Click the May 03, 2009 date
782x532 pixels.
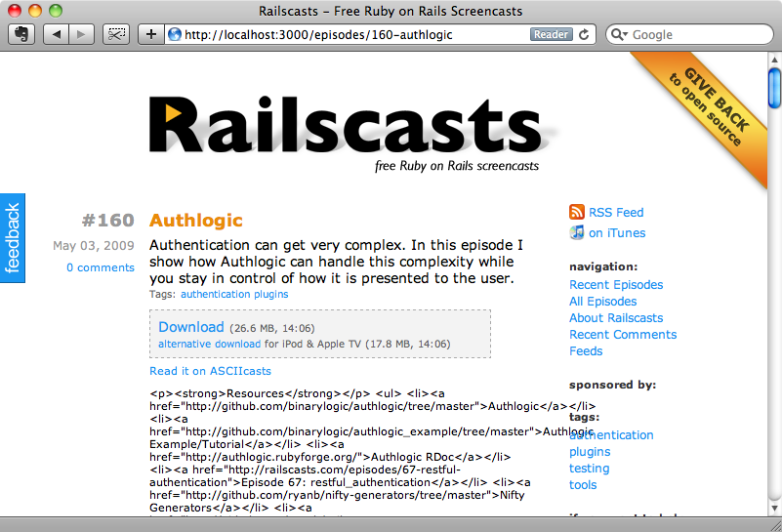[x=94, y=245]
